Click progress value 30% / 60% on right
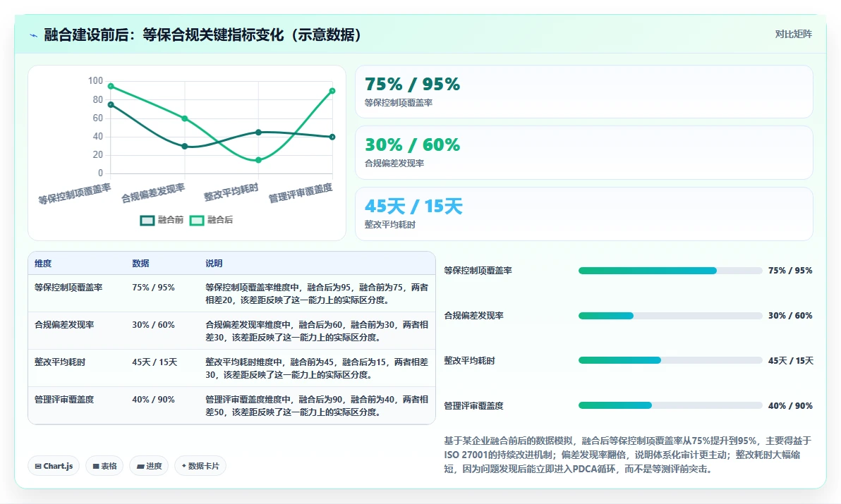 pyautogui.click(x=790, y=316)
